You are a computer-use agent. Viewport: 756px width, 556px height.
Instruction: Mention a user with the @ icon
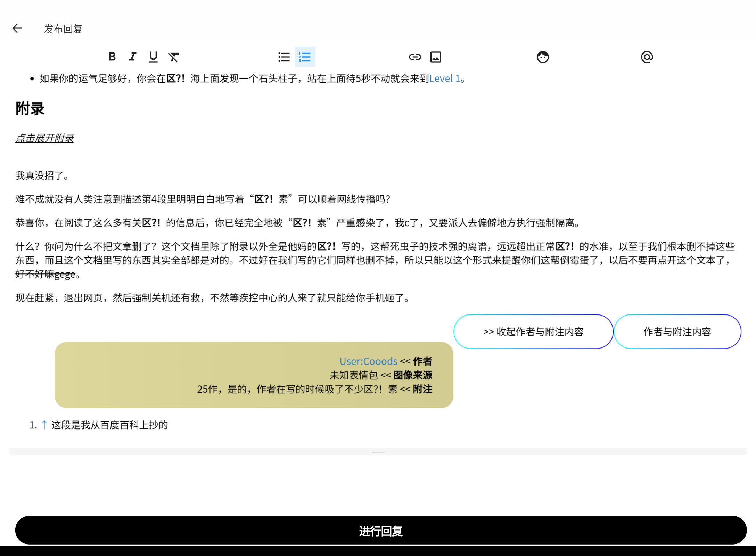[647, 57]
